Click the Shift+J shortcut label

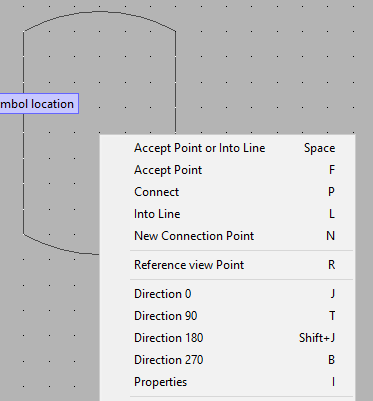coord(317,338)
